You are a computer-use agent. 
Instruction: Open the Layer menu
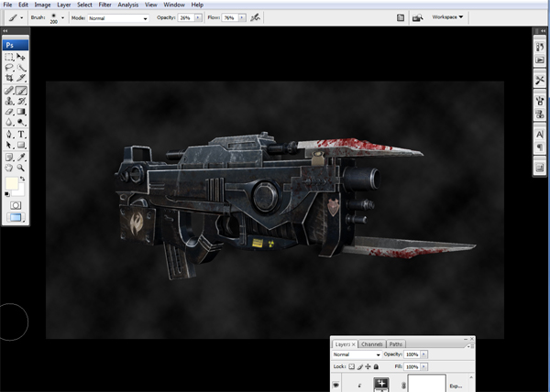64,5
